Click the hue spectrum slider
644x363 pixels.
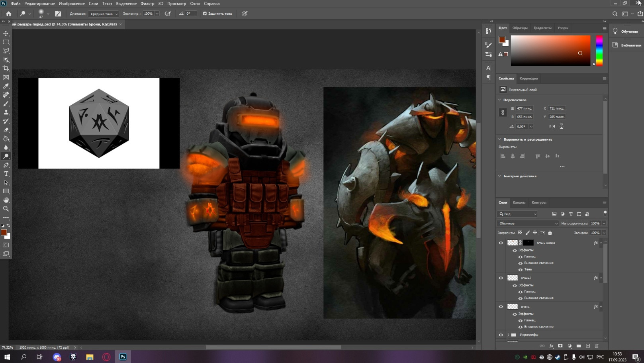pyautogui.click(x=599, y=51)
